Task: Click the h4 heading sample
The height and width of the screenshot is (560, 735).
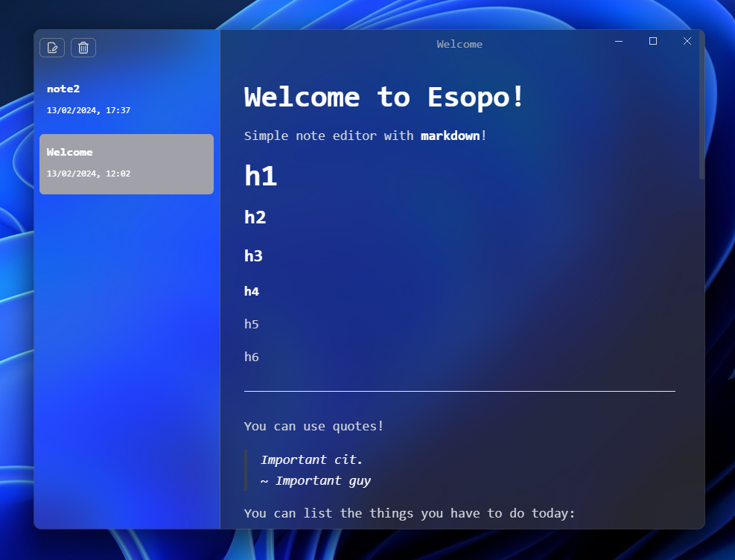Action: click(x=252, y=291)
